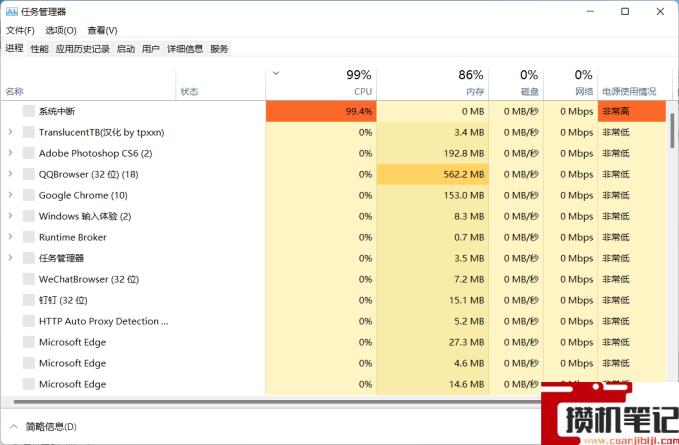The width and height of the screenshot is (679, 445).
Task: Click the horizontal scrollbar thumb
Action: point(277,402)
